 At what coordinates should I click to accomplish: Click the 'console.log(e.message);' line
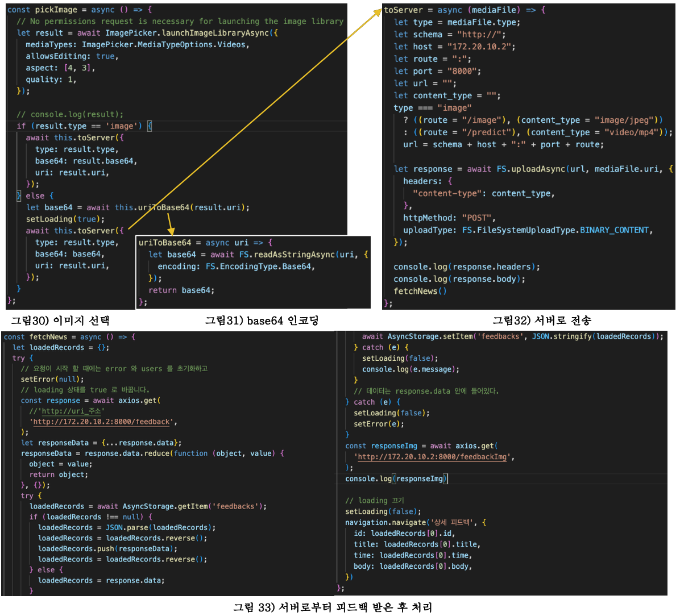click(x=411, y=369)
